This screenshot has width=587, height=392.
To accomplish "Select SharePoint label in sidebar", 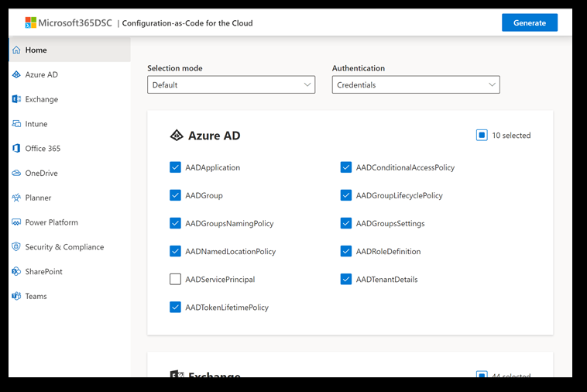I will [44, 271].
